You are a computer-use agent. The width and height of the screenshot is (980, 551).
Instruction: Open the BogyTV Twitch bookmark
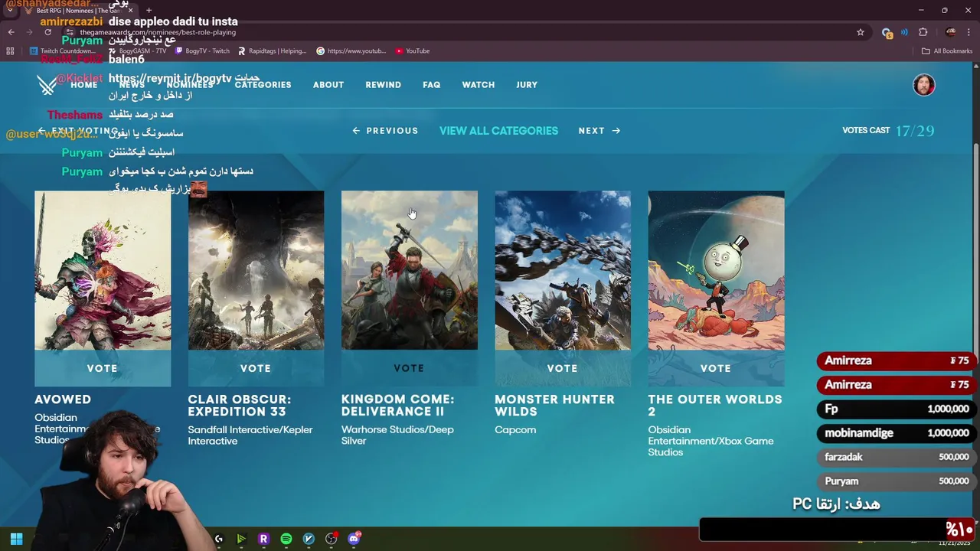point(203,51)
